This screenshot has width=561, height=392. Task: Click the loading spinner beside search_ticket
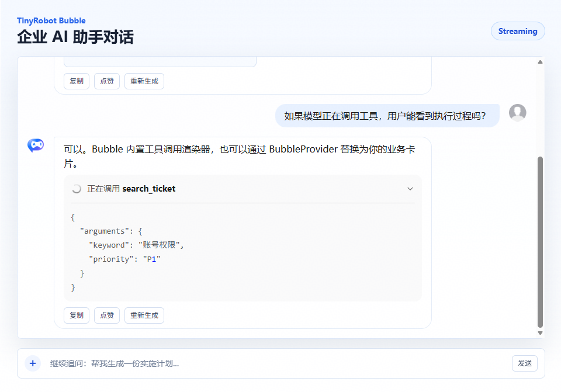point(76,189)
